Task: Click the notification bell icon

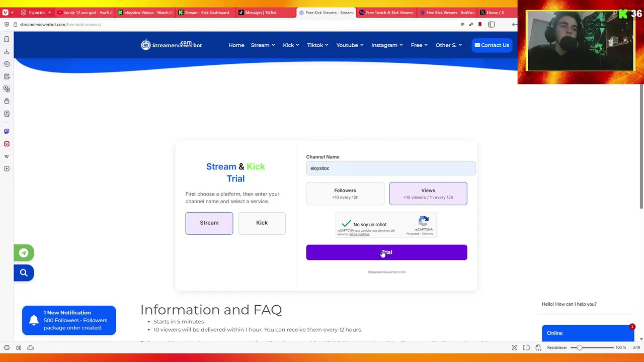Action: pyautogui.click(x=34, y=320)
